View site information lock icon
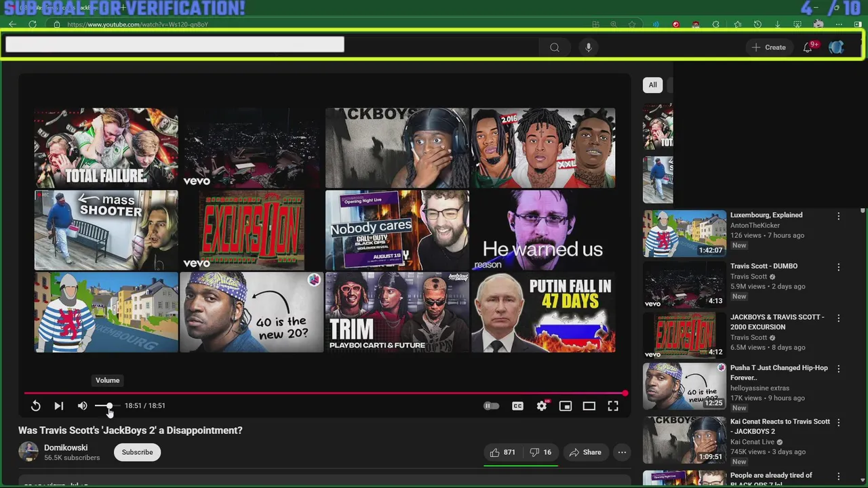 (57, 24)
